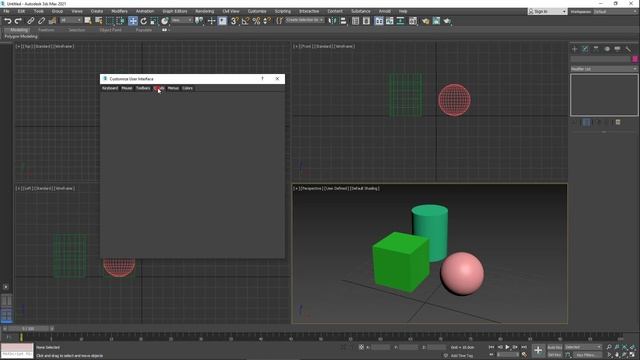This screenshot has height=360, width=640.
Task: Switch to Keyboard tab in Customize dialog
Action: 110,88
